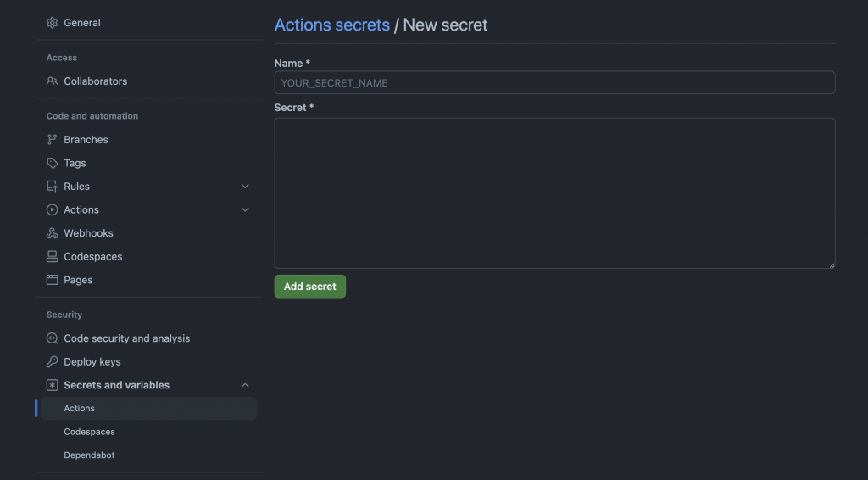Collapse the Secrets and variables section
Screen dimensions: 868x480
pyautogui.click(x=245, y=385)
